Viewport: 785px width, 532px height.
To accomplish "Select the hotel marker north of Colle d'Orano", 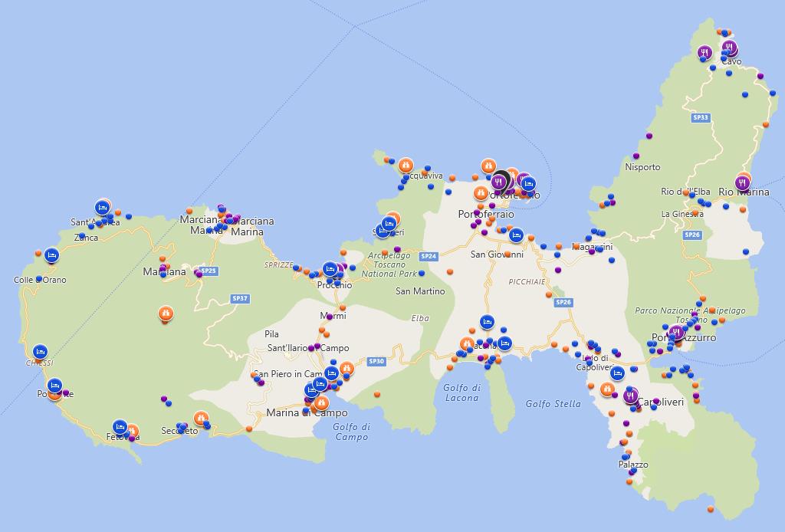I will pyautogui.click(x=51, y=255).
